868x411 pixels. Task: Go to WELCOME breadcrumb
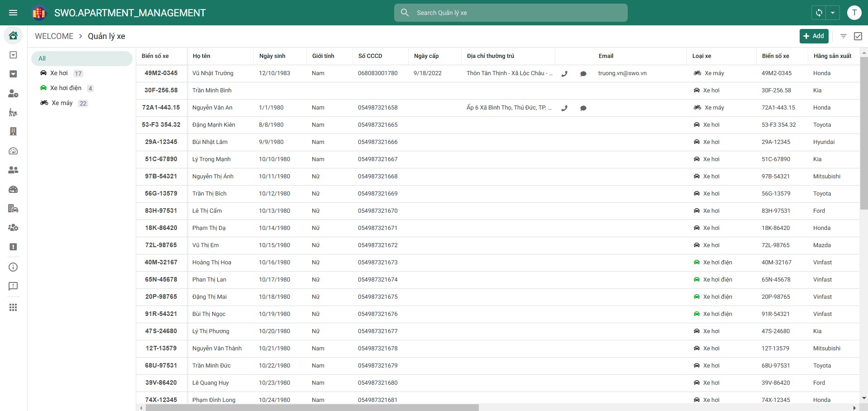[54, 36]
